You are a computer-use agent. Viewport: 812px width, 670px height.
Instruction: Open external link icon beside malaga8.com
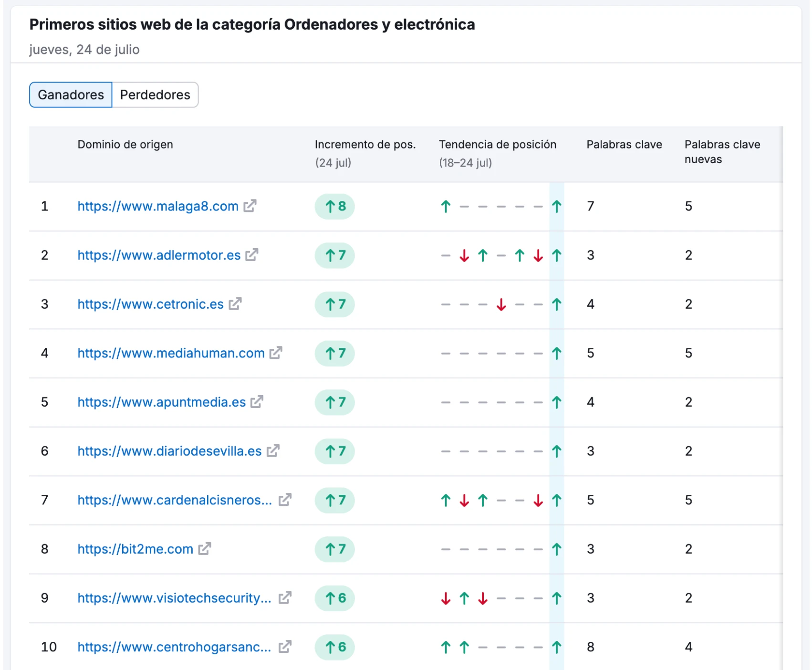(250, 206)
